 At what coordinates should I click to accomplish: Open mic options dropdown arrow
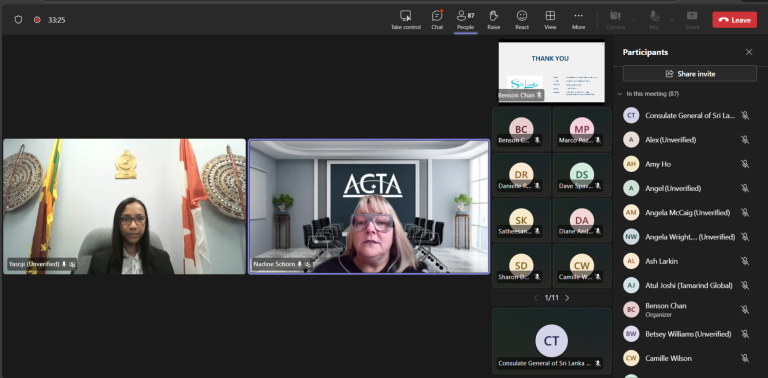click(x=672, y=20)
